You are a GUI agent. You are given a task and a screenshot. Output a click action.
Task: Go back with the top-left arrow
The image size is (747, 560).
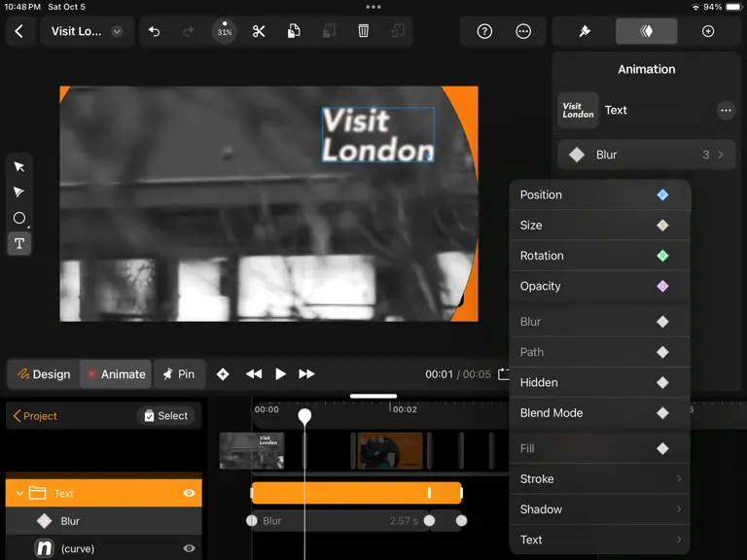(19, 31)
